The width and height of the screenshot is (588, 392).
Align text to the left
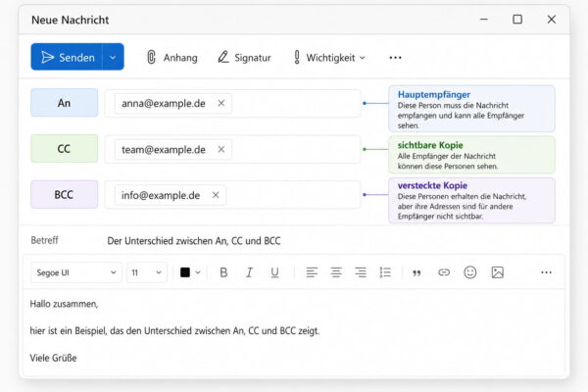pos(312,272)
